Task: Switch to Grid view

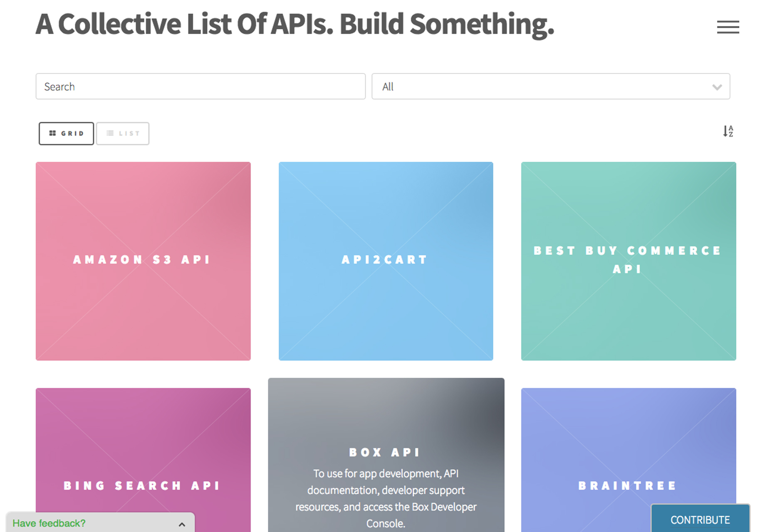Action: coord(66,133)
